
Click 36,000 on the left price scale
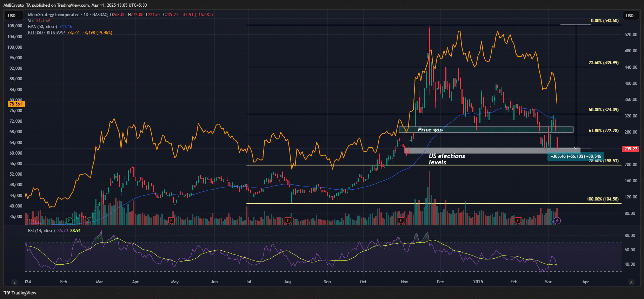[x=16, y=217]
